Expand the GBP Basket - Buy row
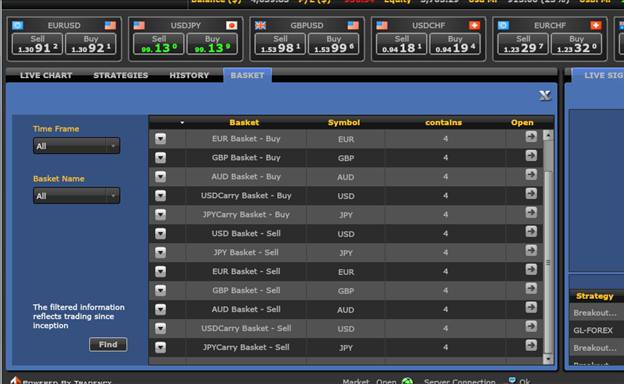624x384 pixels. coord(160,158)
